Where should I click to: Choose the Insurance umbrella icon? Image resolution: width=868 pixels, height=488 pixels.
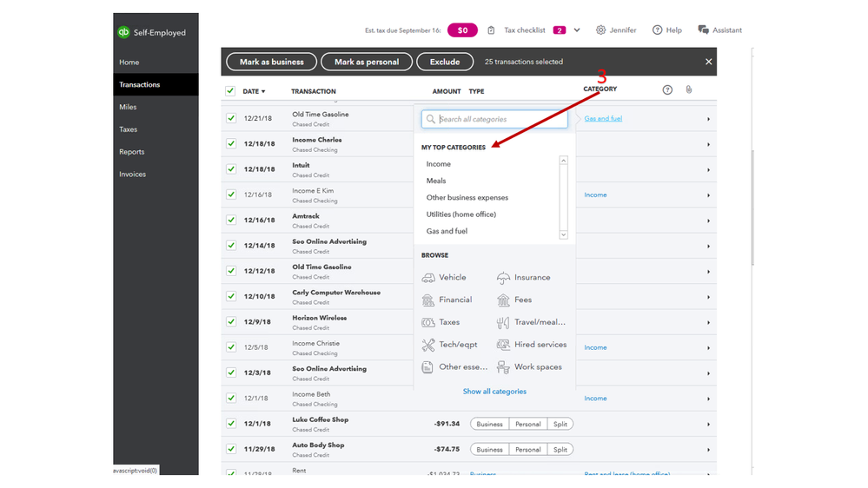click(503, 278)
